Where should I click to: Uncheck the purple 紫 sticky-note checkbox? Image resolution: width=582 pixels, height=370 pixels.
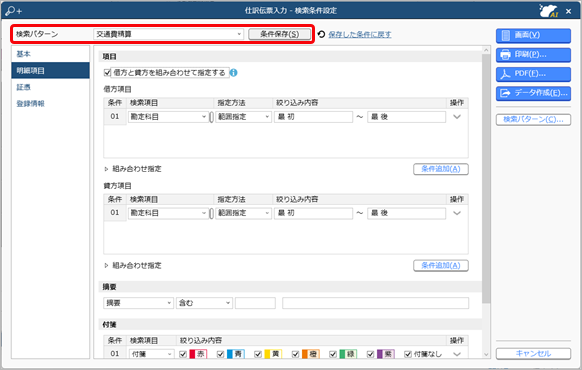click(x=370, y=354)
